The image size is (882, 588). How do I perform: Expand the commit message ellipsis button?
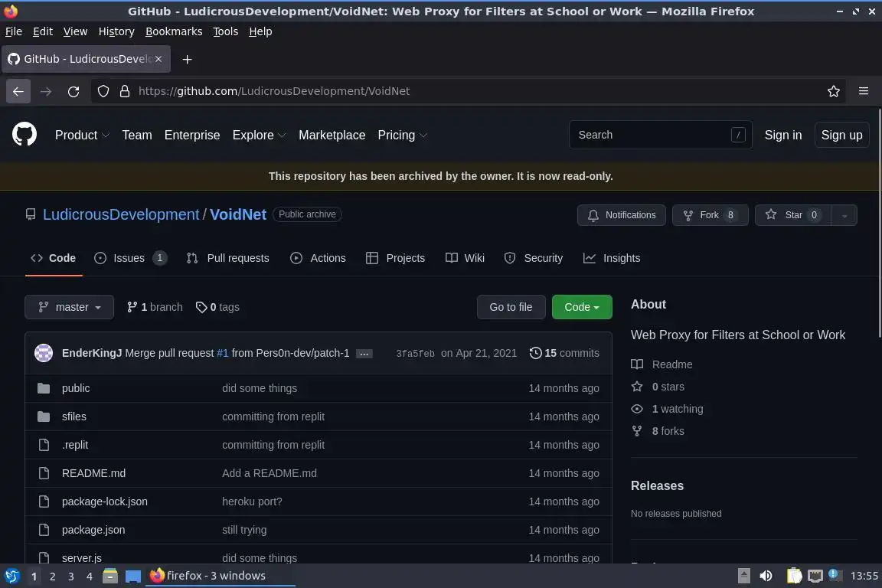tap(364, 354)
